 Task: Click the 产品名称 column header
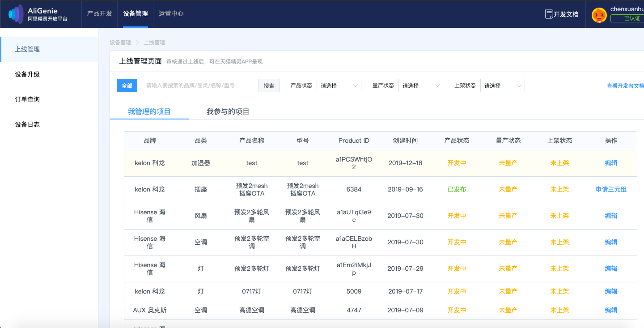[x=252, y=141]
